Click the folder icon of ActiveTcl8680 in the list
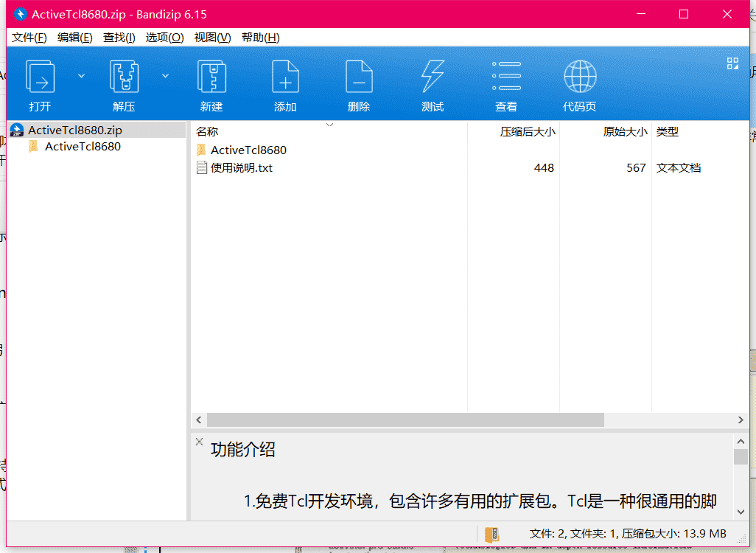 tap(202, 150)
